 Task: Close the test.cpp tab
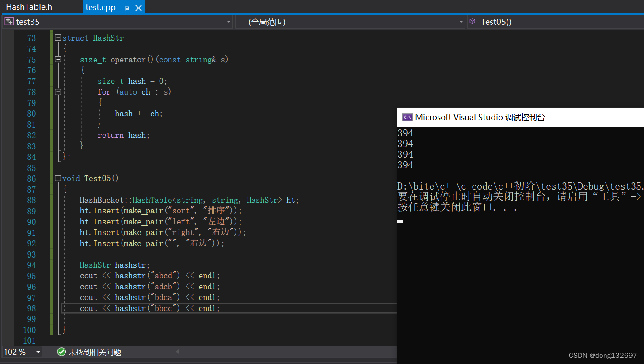(x=138, y=8)
